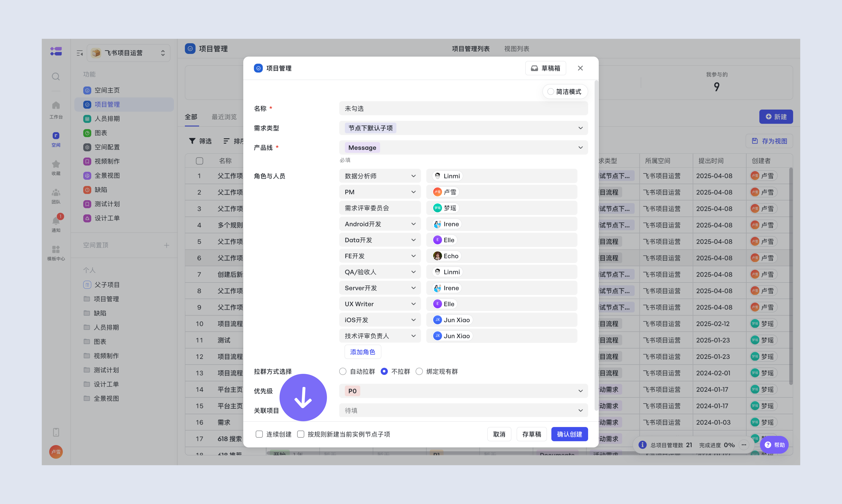Open the 团队 team icon
The width and height of the screenshot is (842, 504).
tap(56, 196)
